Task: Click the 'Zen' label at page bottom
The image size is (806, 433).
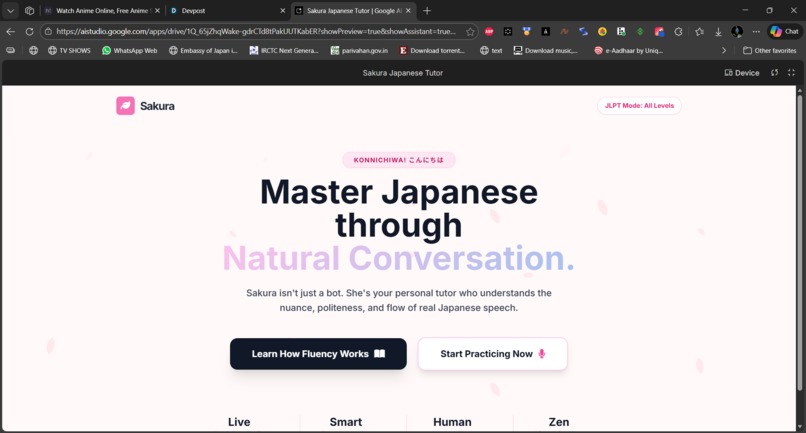Action: (559, 422)
